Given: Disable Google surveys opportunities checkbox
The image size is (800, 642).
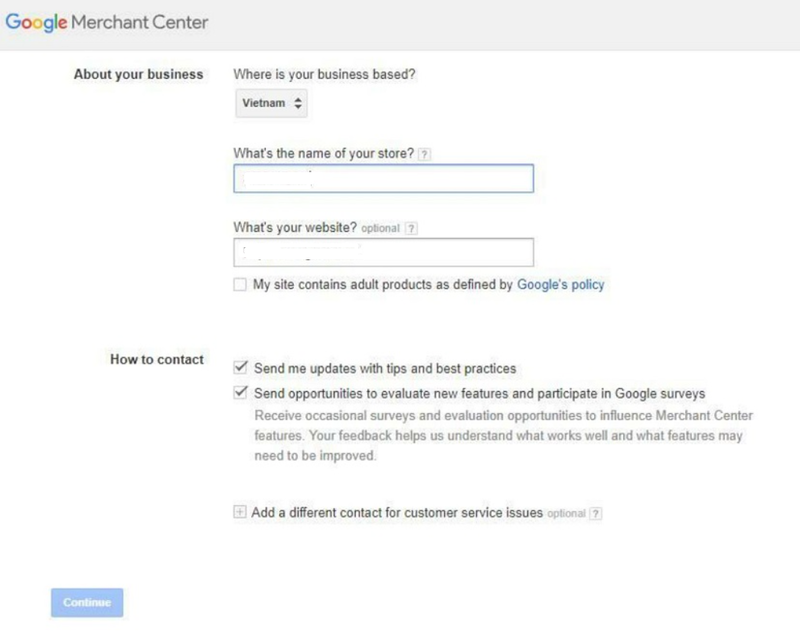Looking at the screenshot, I should tap(239, 393).
